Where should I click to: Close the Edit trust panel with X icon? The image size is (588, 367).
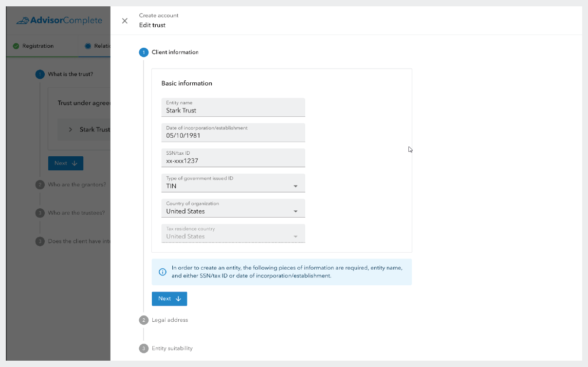[125, 21]
